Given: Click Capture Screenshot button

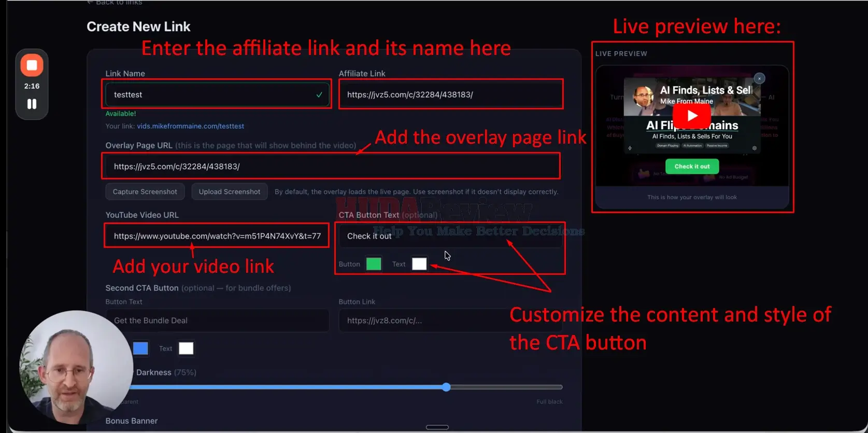Looking at the screenshot, I should click(x=145, y=191).
